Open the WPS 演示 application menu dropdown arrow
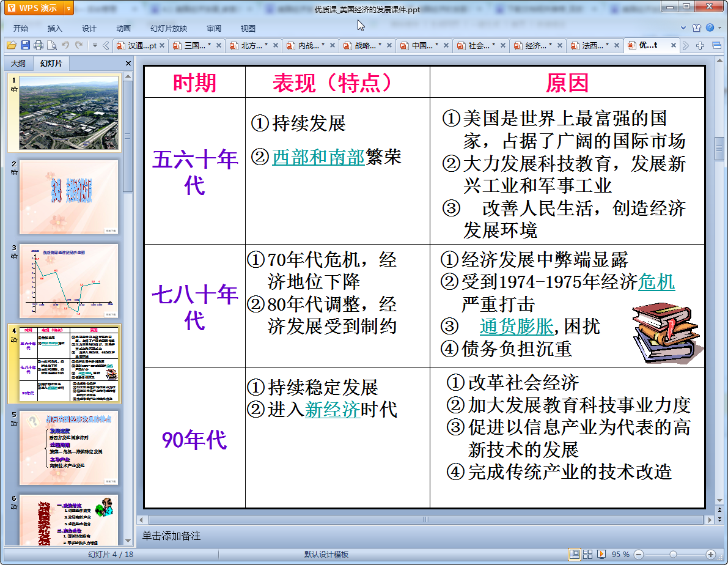Screen dimensions: 728x565 pos(68,9)
